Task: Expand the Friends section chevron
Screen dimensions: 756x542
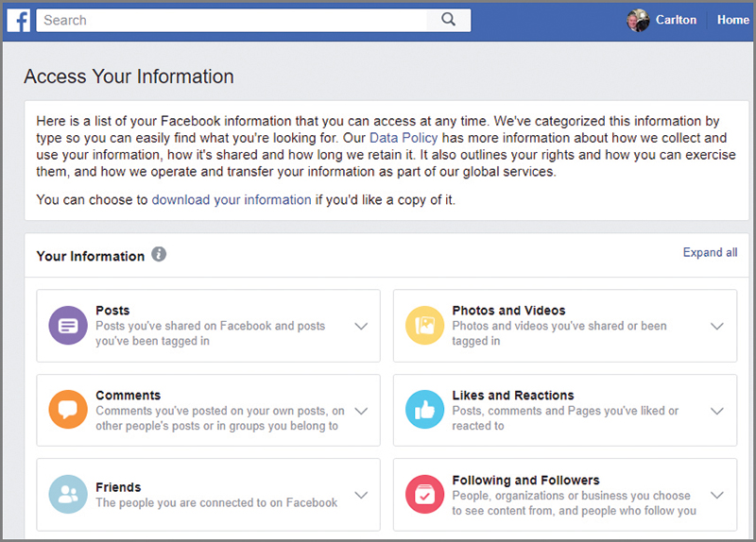Action: click(360, 495)
